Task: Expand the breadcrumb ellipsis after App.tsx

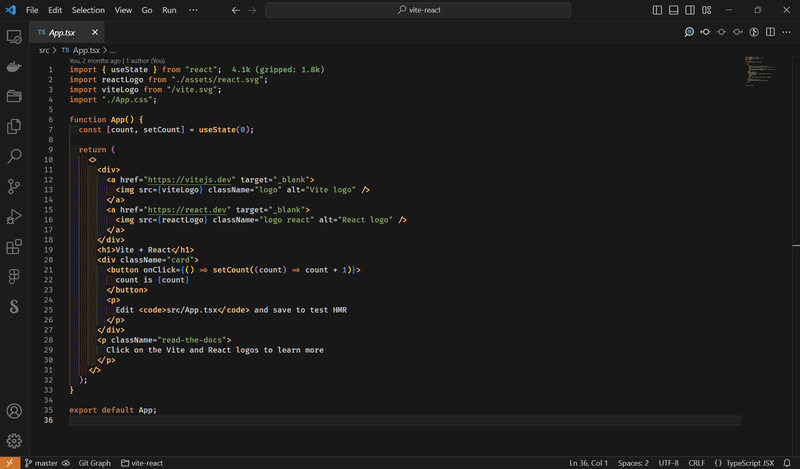Action: 113,50
